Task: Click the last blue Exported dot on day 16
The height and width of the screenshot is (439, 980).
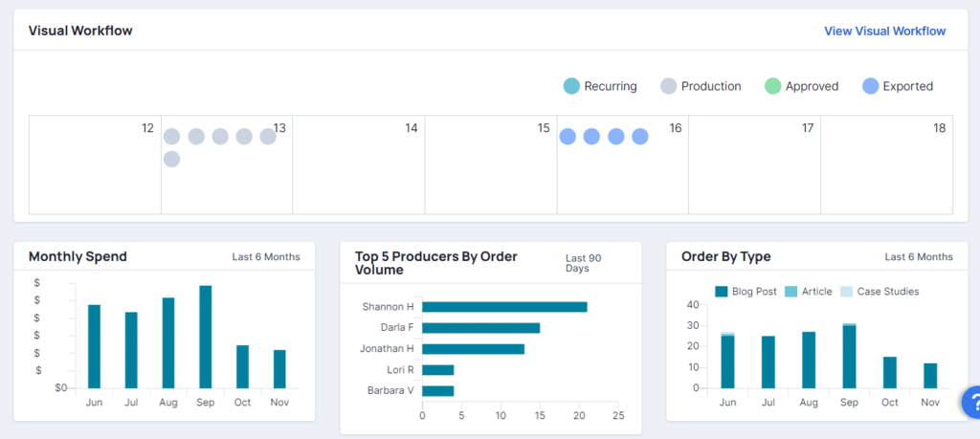Action: [640, 137]
